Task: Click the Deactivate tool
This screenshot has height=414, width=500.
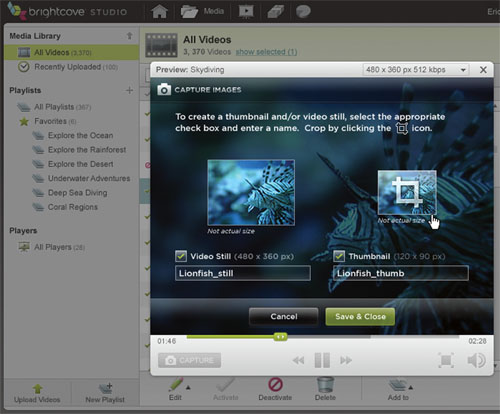Action: (x=275, y=389)
